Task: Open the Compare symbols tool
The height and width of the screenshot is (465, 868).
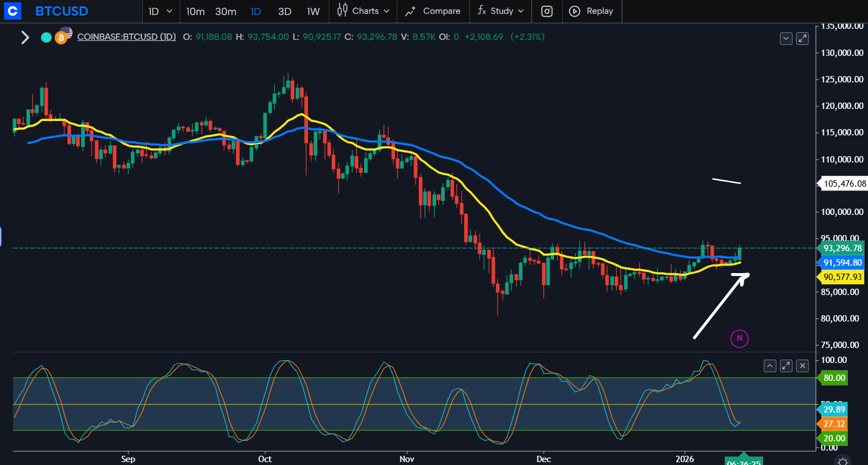Action: 433,11
